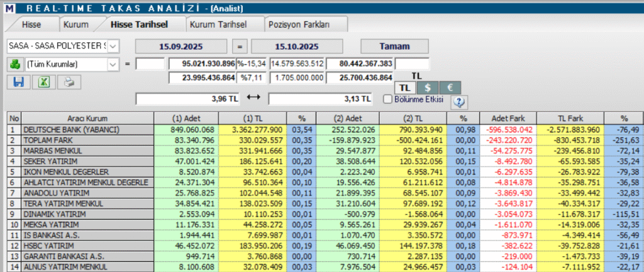Select the HSBC YATIRIM row

[325, 246]
